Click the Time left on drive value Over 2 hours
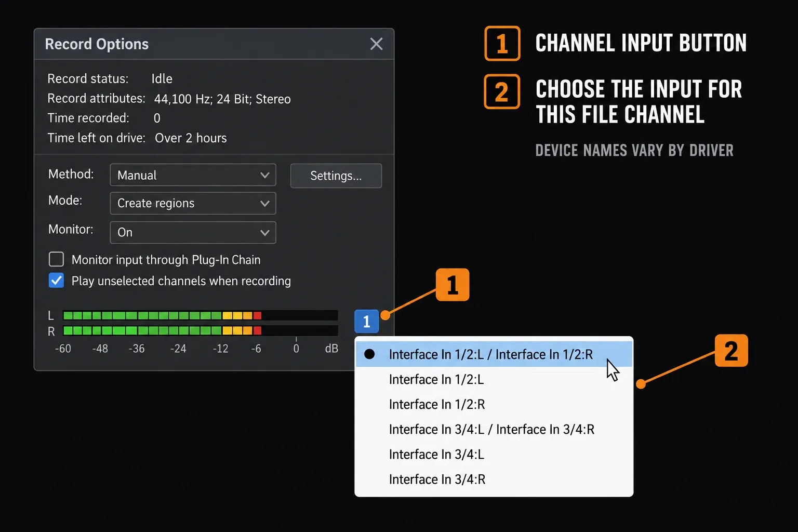The width and height of the screenshot is (798, 532). [x=191, y=138]
